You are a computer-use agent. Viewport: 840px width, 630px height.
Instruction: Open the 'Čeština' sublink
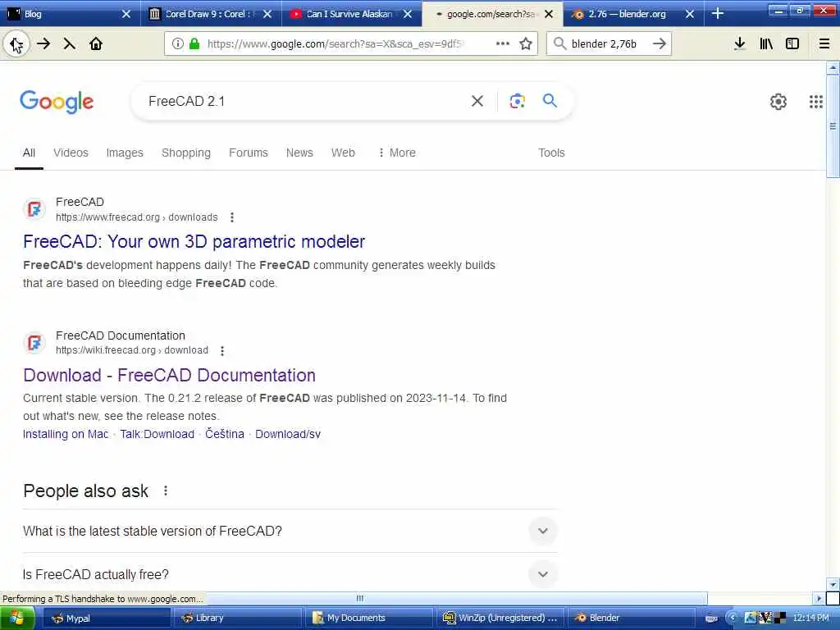tap(225, 434)
